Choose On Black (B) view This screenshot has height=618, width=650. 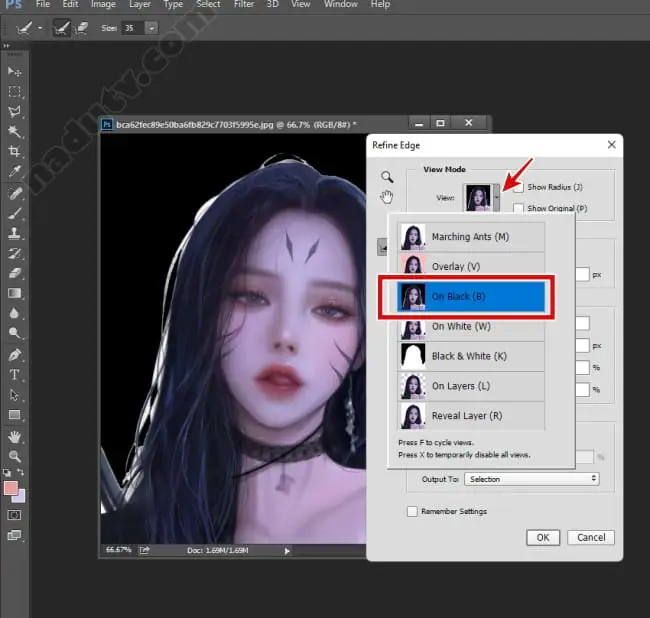pyautogui.click(x=471, y=296)
